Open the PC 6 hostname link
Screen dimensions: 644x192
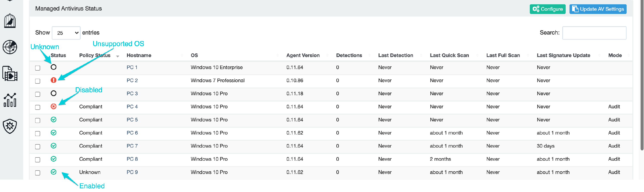(132, 133)
